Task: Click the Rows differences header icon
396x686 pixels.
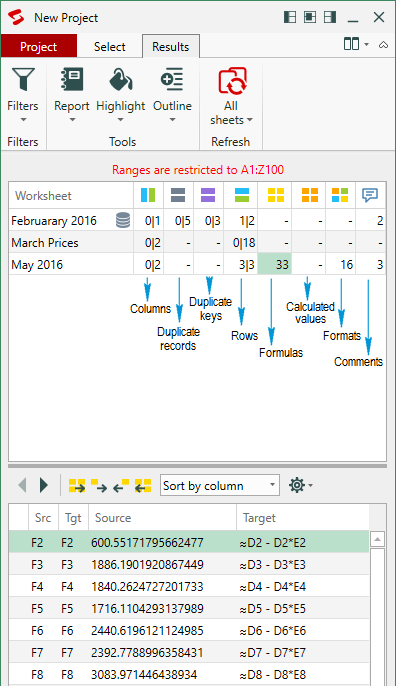Action: [242, 195]
